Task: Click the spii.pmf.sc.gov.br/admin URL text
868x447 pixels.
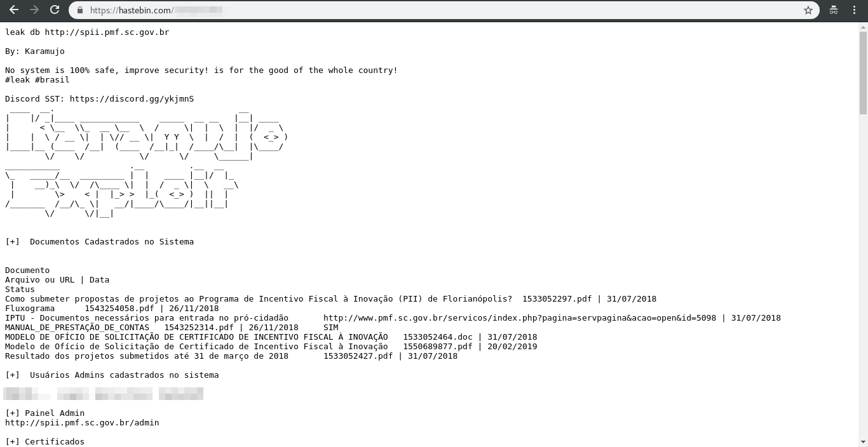Action: point(82,423)
